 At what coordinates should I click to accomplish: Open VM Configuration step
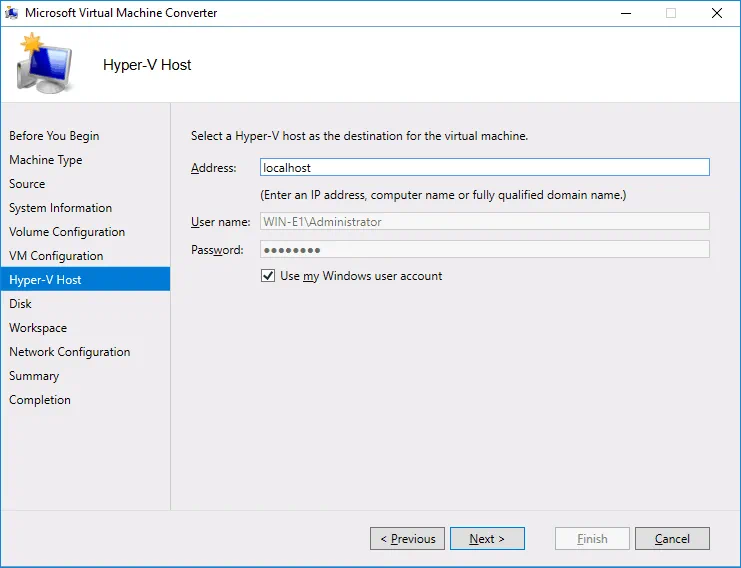click(x=56, y=256)
